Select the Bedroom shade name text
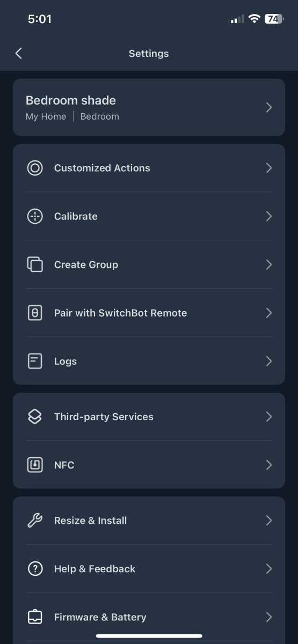298x644 pixels. 71,100
